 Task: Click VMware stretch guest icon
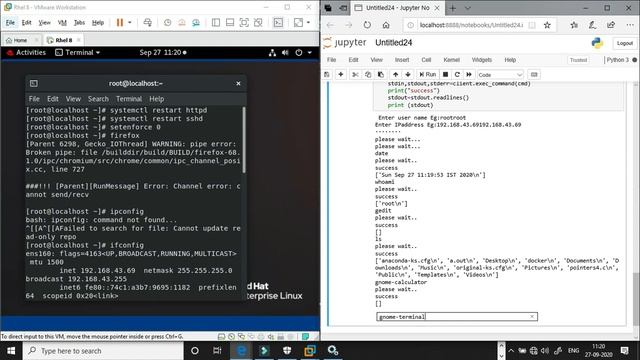click(298, 22)
